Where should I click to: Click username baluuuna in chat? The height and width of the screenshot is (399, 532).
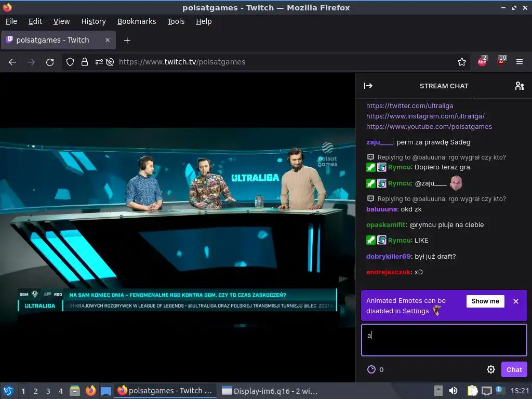[x=382, y=209]
